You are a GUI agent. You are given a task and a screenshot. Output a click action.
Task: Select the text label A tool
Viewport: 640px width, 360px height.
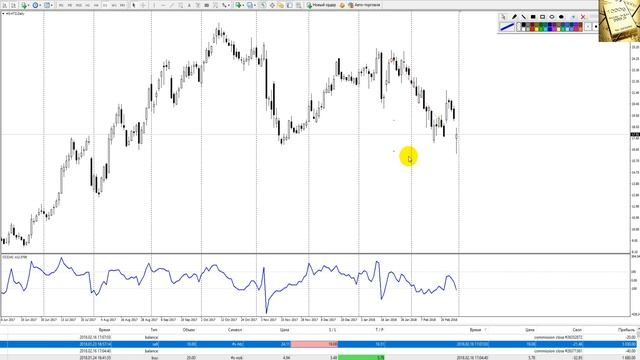[189, 5]
